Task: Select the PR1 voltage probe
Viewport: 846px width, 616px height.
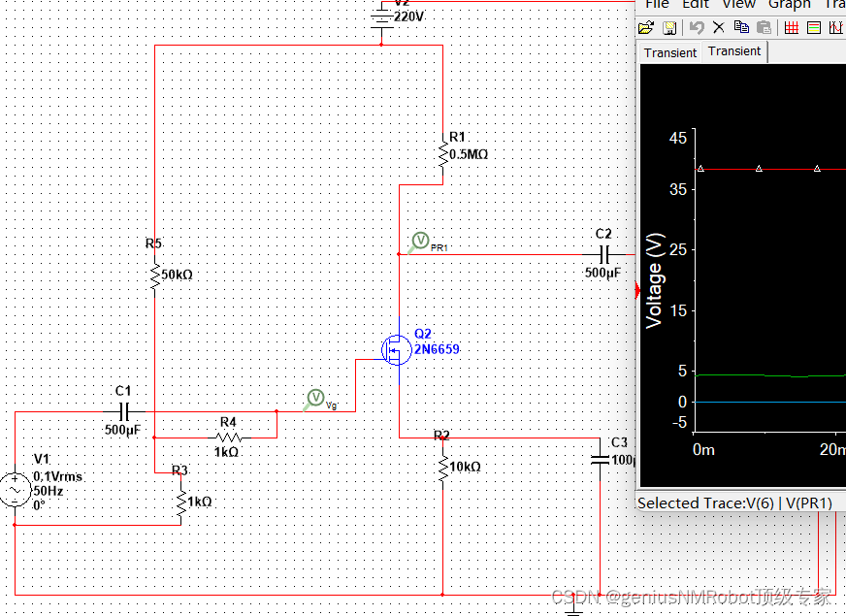Action: 420,240
